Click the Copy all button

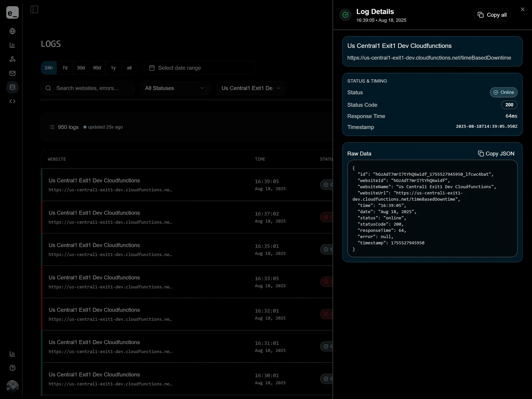point(492,15)
